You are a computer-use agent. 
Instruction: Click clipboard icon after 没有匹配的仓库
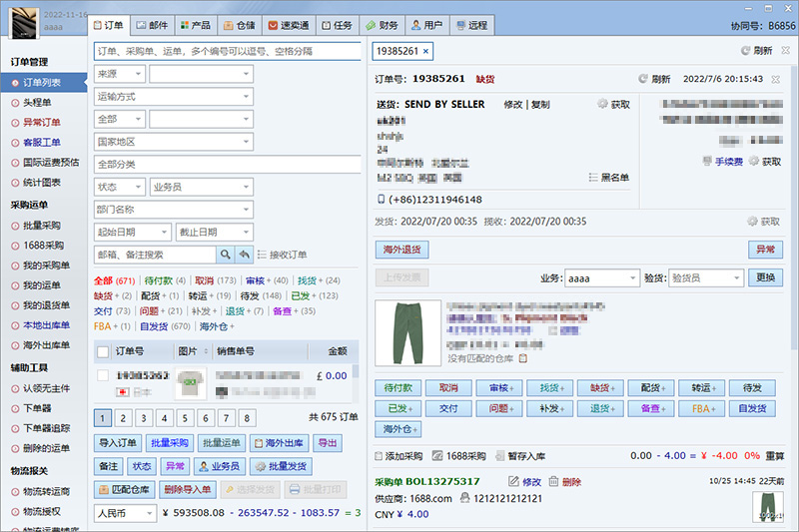pyautogui.click(x=522, y=358)
